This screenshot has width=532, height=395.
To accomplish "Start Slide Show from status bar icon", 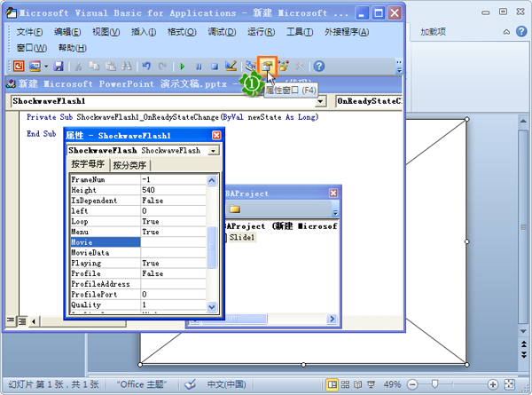I will coord(372,384).
